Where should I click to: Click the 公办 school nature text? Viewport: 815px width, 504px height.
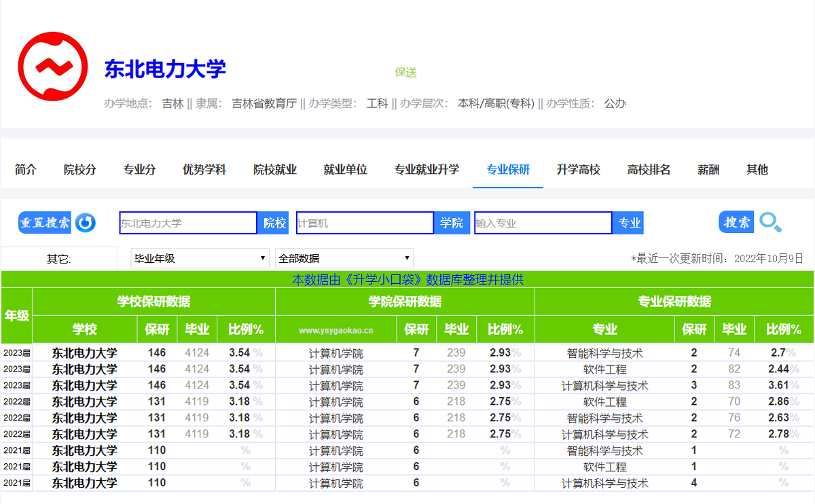615,104
